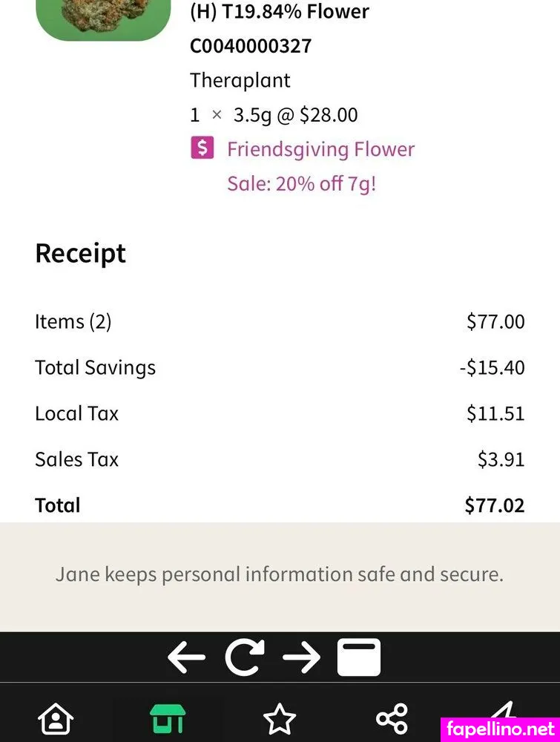The width and height of the screenshot is (560, 742).
Task: Tap the browser back arrow
Action: tap(186, 657)
